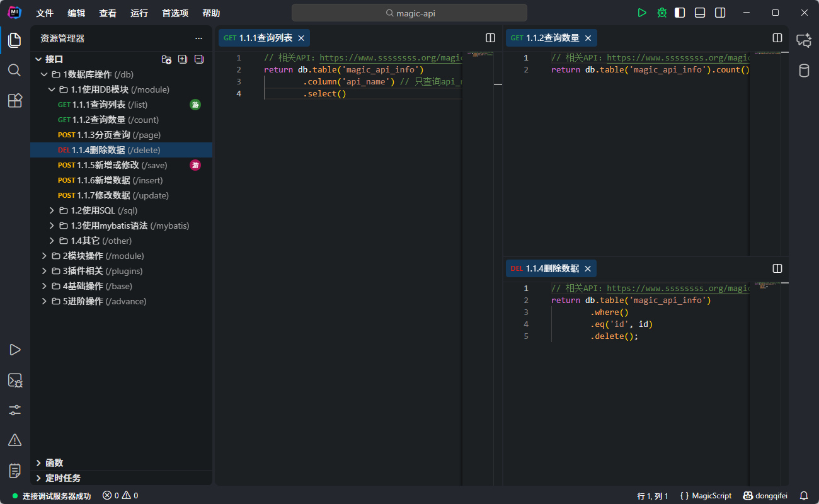Click the green badge on 1.1.1查询列表 row

tap(195, 105)
